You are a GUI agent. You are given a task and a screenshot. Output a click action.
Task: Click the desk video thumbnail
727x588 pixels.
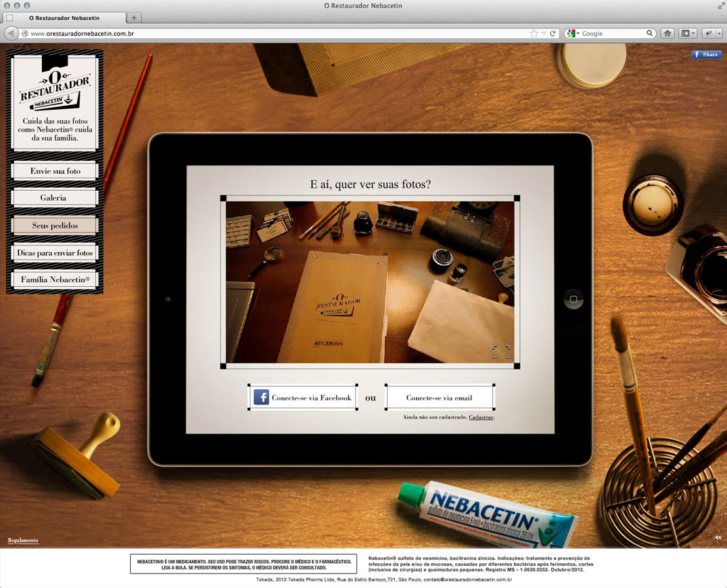[x=370, y=282]
